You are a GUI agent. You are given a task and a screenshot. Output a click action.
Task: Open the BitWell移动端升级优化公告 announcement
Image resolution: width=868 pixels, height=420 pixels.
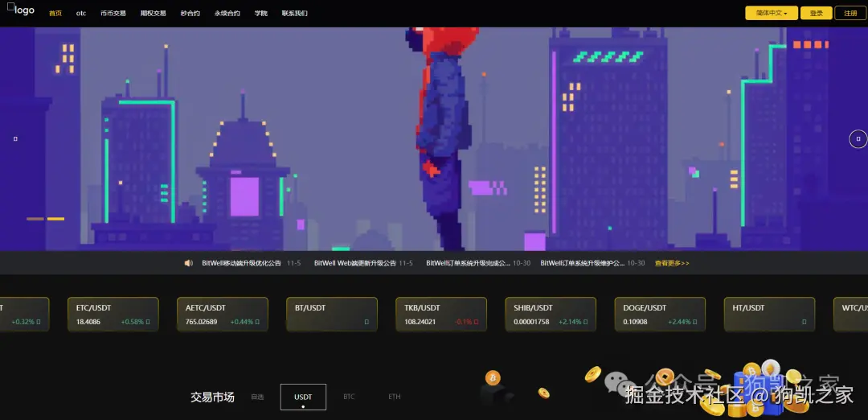tap(241, 263)
